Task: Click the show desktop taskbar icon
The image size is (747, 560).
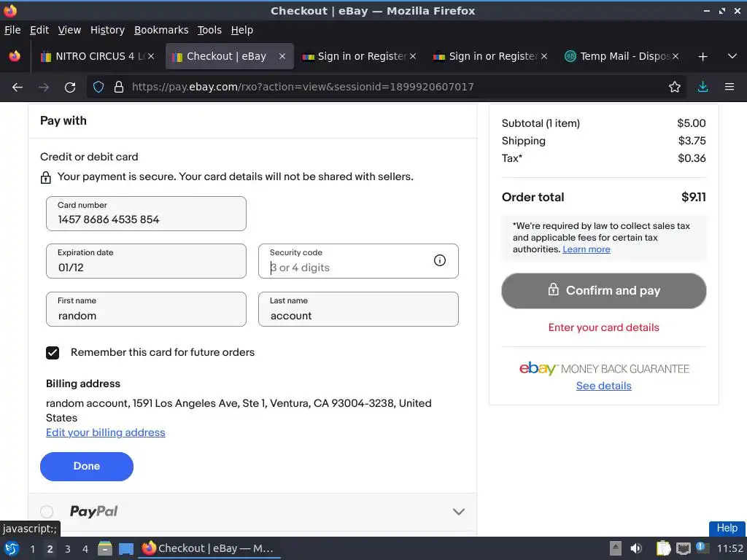Action: [125, 548]
